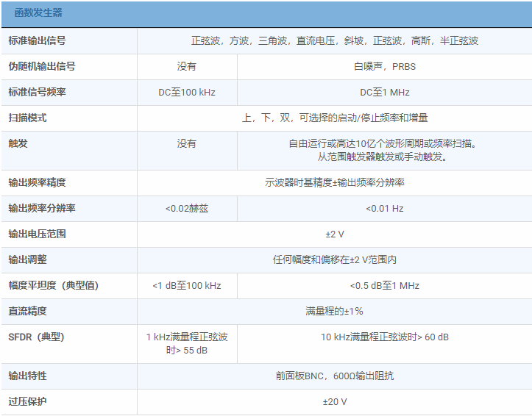Select the 前面板BNC，600Ω输出阻抗 cell
This screenshot has height=416, width=532.
[334, 376]
